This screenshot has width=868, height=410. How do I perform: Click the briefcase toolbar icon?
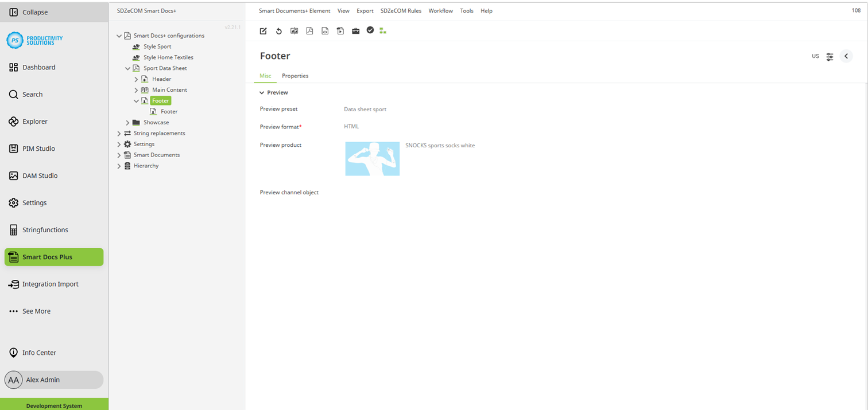(356, 31)
